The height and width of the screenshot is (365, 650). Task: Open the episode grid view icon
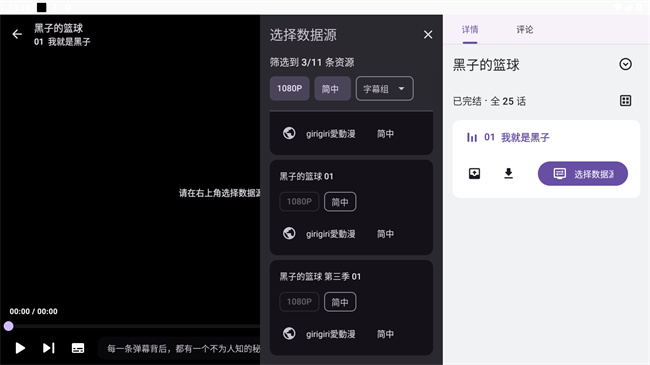coord(626,101)
